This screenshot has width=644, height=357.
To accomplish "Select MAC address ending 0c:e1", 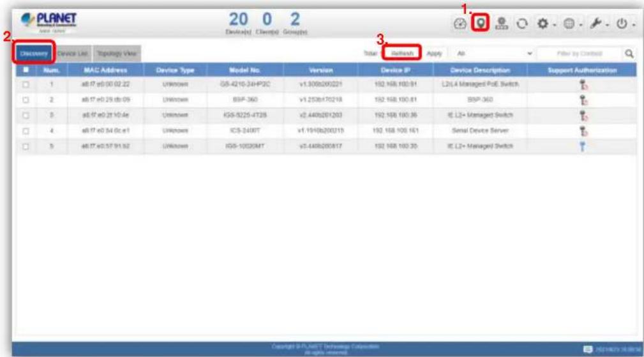I will point(105,131).
